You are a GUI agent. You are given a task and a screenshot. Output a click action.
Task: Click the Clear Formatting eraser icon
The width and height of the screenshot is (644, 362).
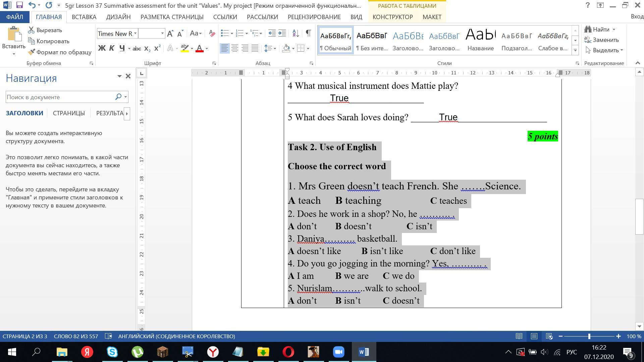click(212, 33)
